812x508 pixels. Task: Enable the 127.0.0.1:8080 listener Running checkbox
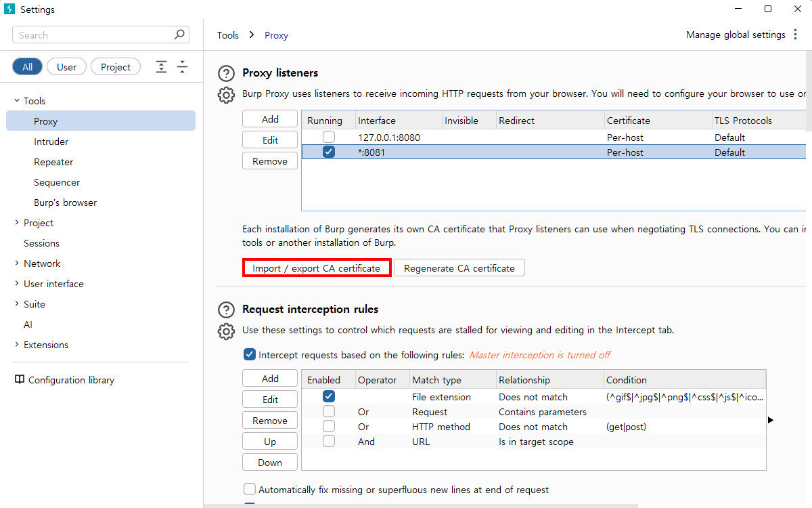tap(329, 137)
